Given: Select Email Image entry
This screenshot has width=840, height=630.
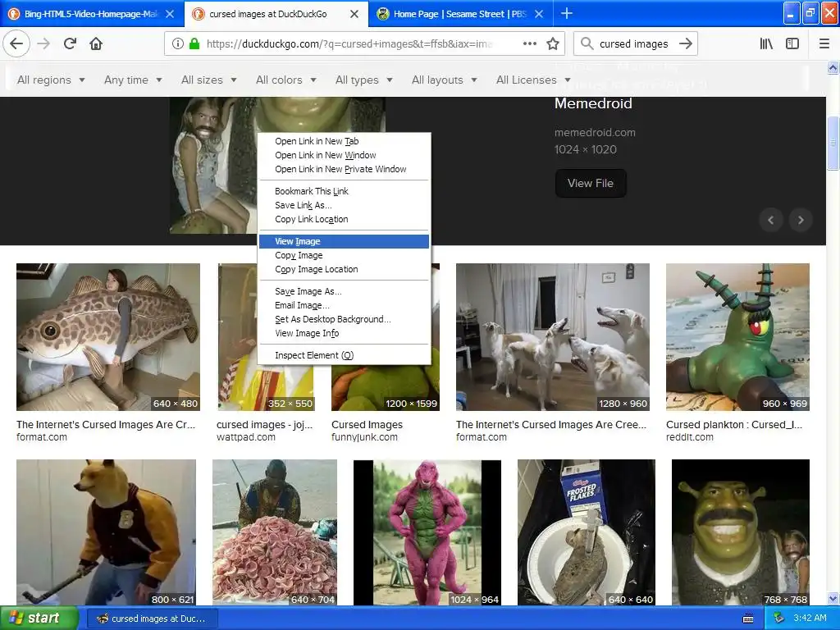Looking at the screenshot, I should 344,305.
